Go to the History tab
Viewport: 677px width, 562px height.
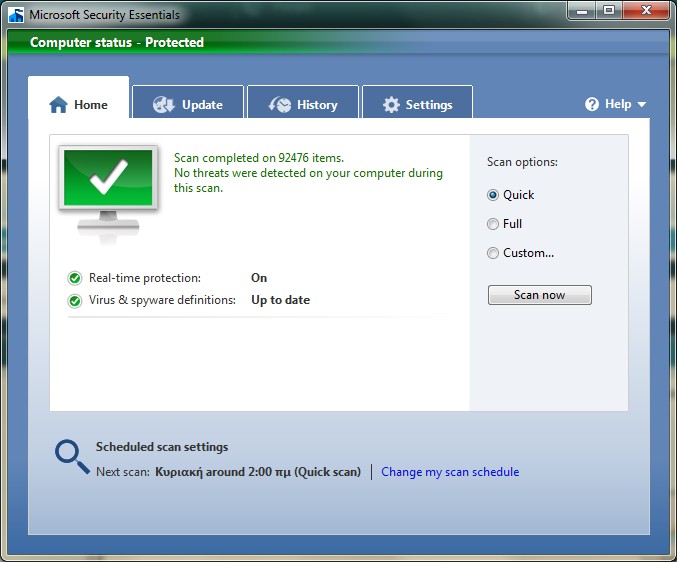303,102
